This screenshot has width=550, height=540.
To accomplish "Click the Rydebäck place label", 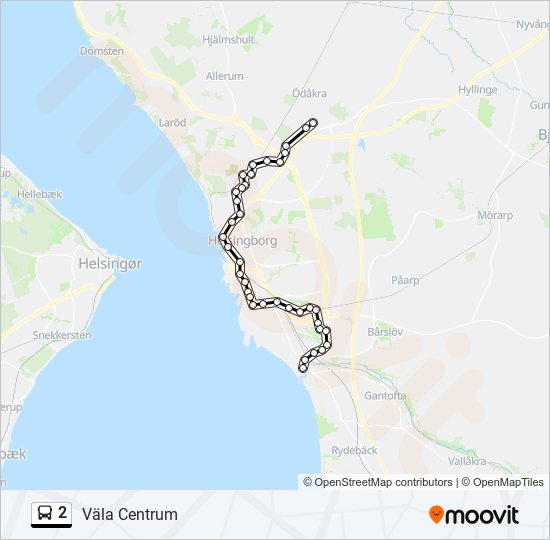I will tap(354, 451).
